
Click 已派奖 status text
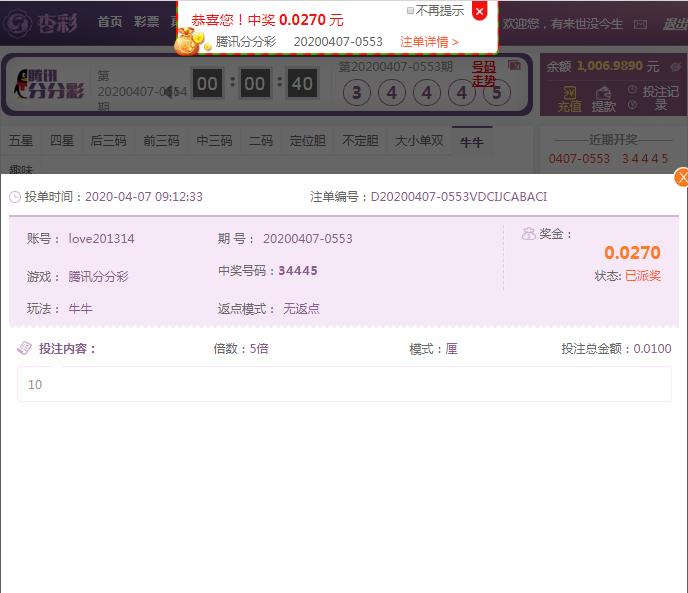[643, 276]
